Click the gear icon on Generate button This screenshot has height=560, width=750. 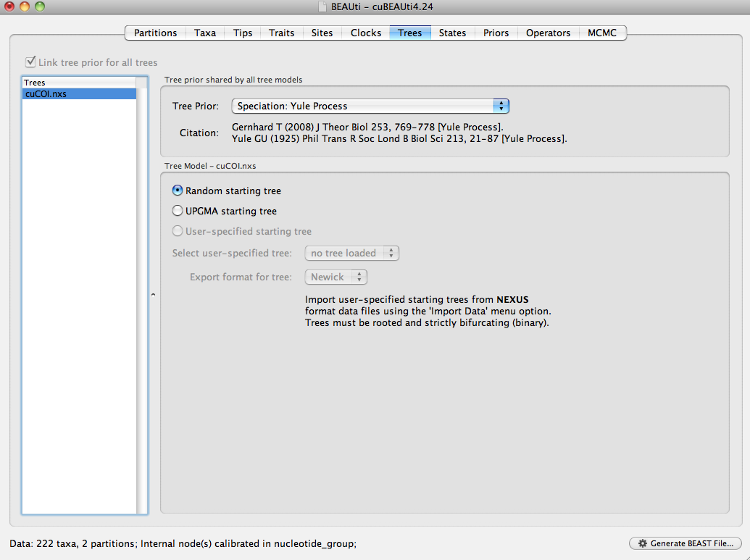(642, 543)
